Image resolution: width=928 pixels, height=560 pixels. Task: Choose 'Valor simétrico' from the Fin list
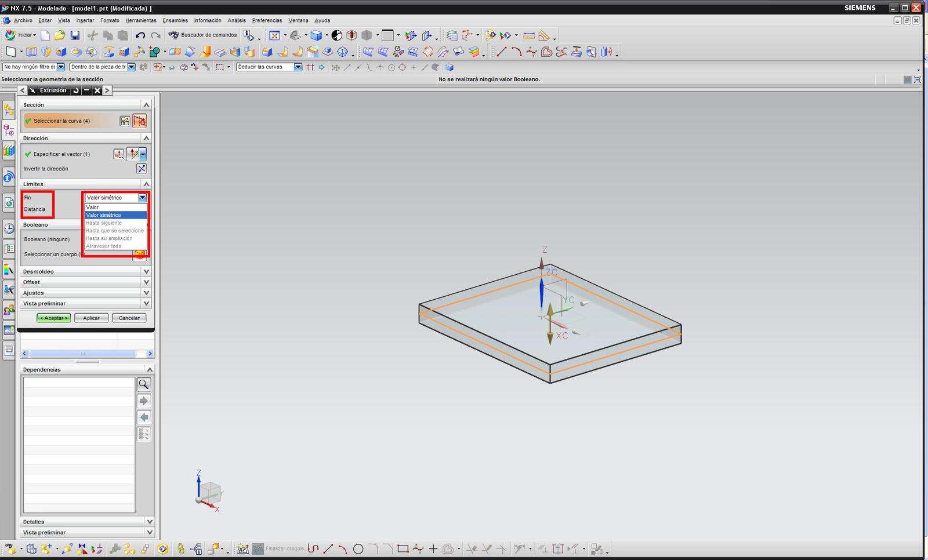[x=116, y=215]
